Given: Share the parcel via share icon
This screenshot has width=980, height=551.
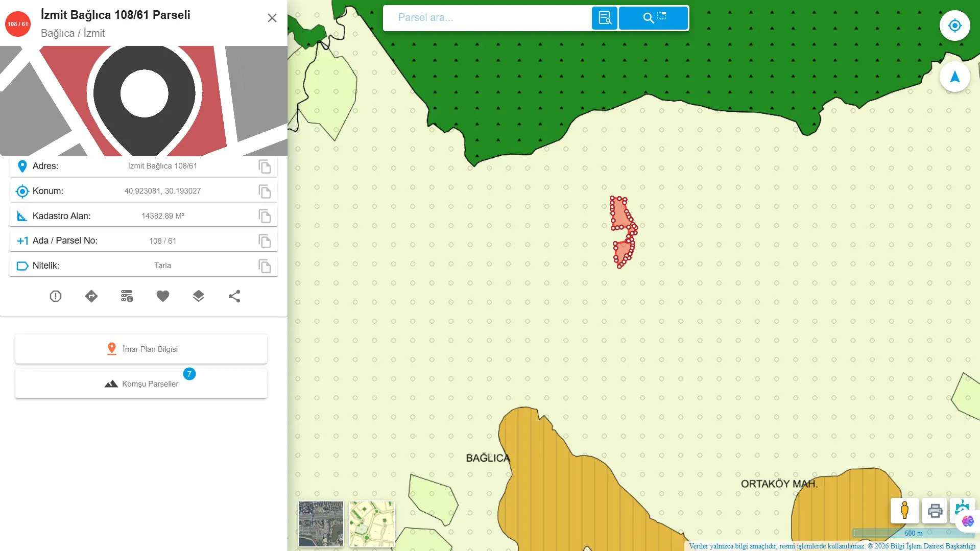Looking at the screenshot, I should (x=234, y=296).
